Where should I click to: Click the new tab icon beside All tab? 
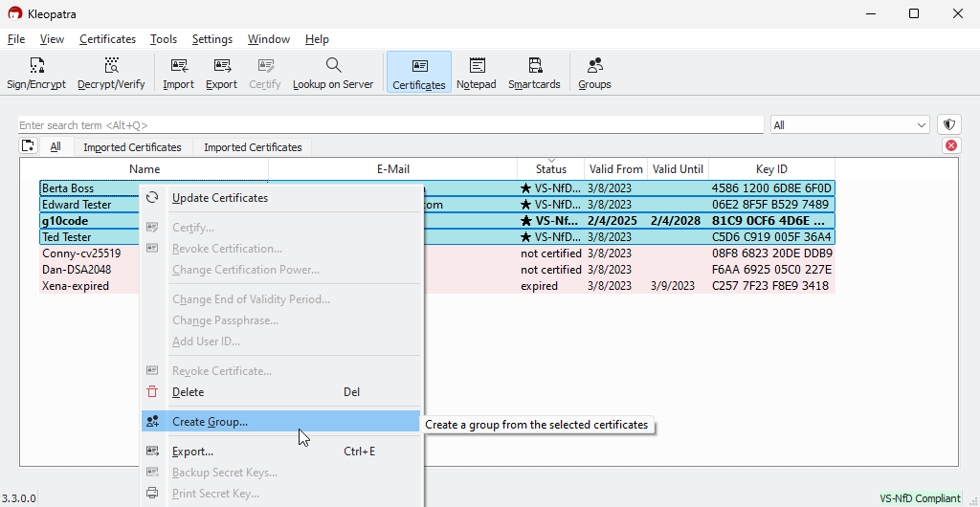[x=28, y=146]
